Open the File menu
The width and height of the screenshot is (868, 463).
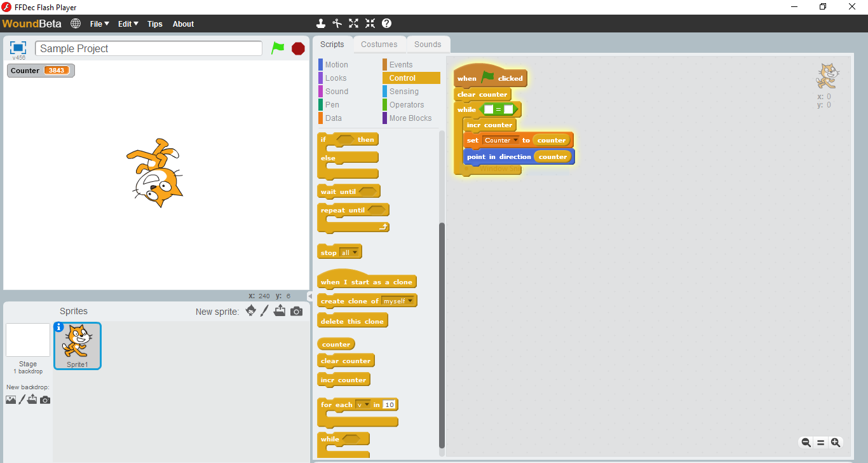99,24
